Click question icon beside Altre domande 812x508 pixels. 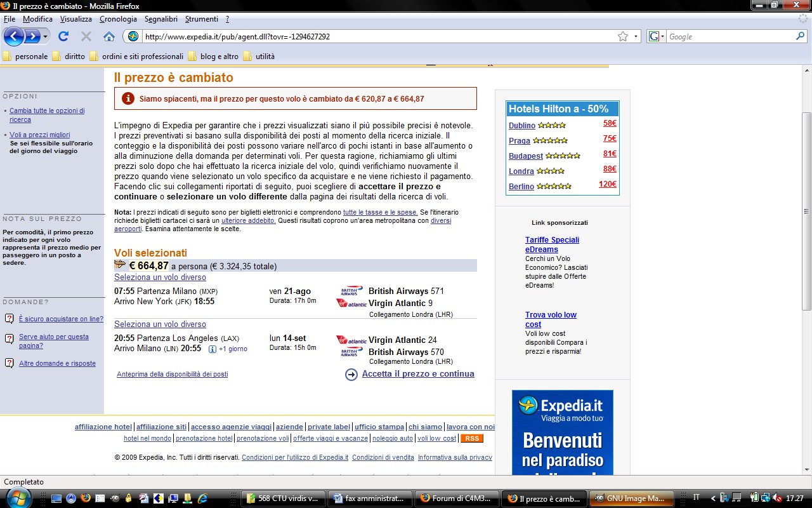[x=9, y=363]
